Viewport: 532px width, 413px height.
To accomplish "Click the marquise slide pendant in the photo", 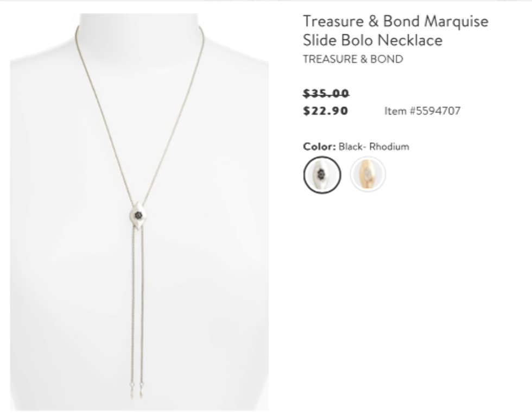I will pyautogui.click(x=138, y=216).
